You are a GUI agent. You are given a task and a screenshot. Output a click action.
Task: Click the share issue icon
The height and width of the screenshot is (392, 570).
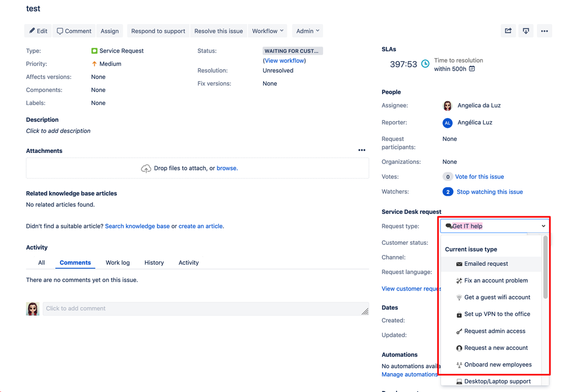[x=508, y=31]
